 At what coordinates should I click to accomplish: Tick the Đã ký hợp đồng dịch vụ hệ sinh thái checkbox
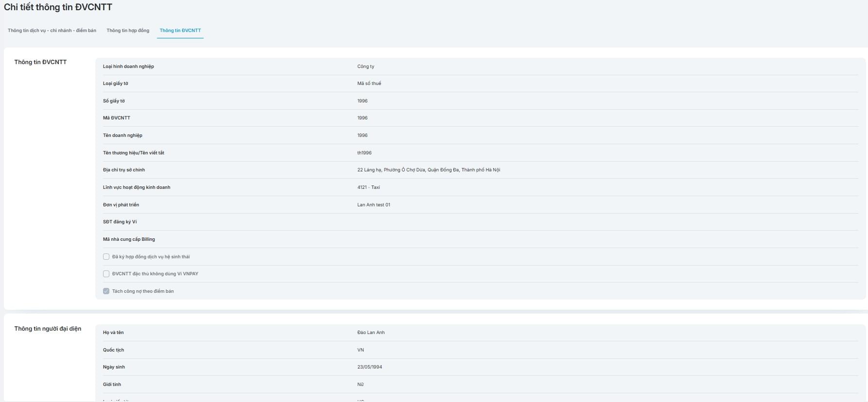click(x=106, y=257)
